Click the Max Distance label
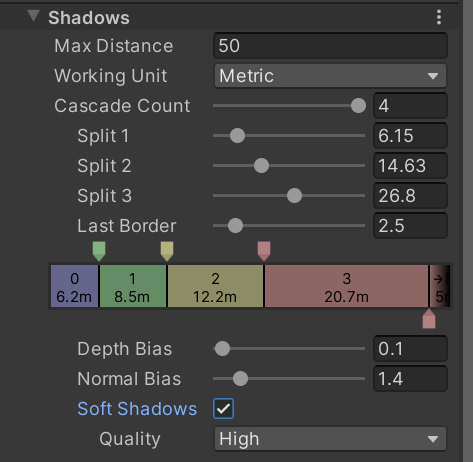This screenshot has height=462, width=473. (x=114, y=46)
